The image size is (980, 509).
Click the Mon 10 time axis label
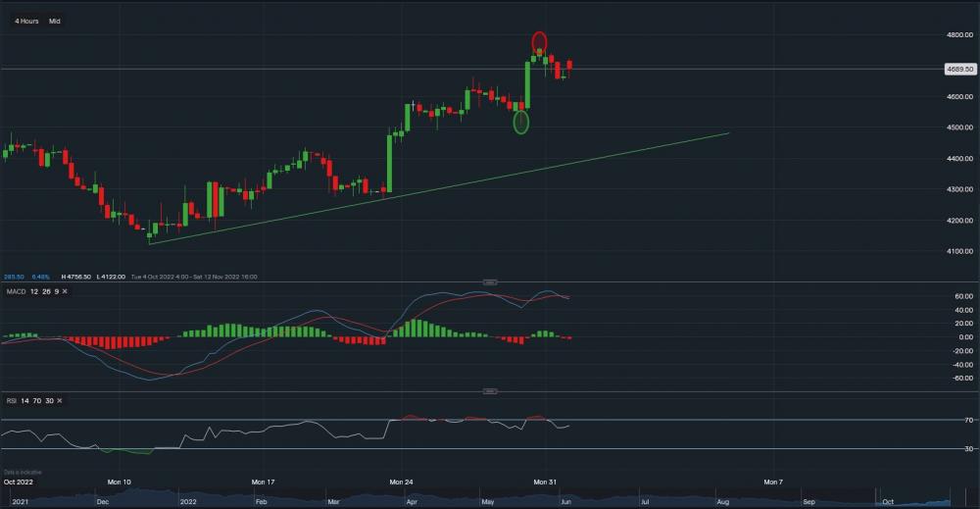coord(120,483)
